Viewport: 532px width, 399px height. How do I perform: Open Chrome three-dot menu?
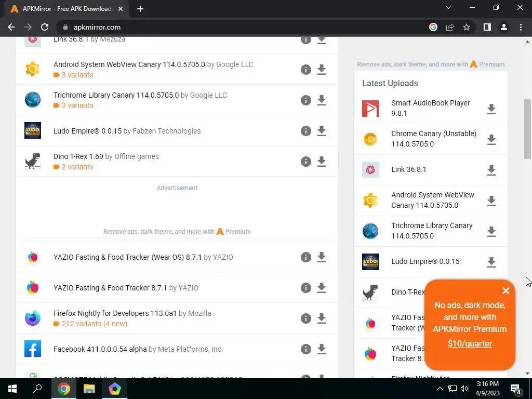pos(521,27)
